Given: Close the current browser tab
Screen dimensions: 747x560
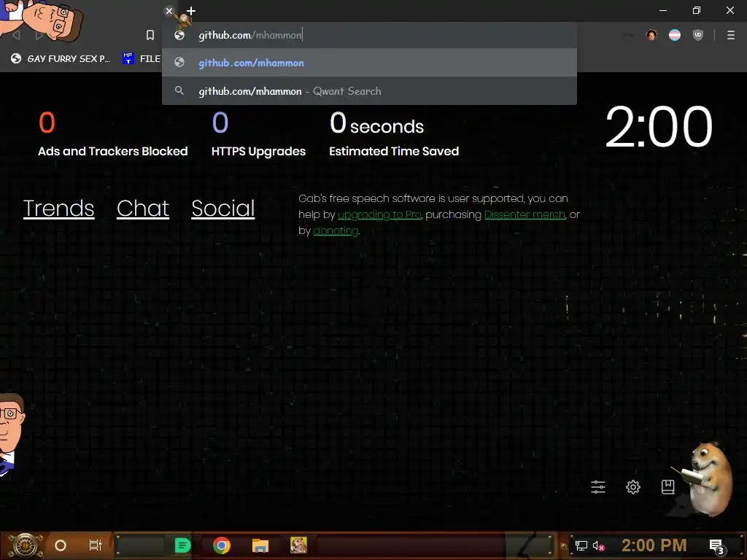Looking at the screenshot, I should pyautogui.click(x=169, y=10).
